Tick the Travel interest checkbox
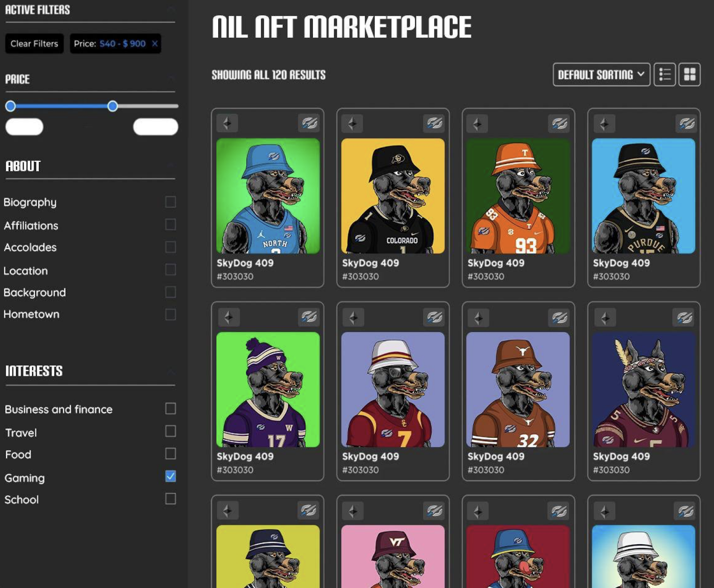The image size is (714, 588). [170, 431]
